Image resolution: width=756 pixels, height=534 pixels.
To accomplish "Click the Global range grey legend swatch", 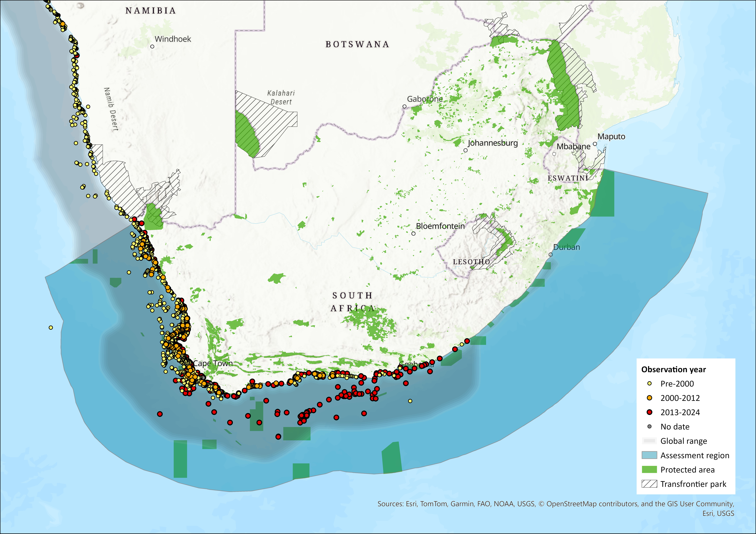I will click(649, 441).
